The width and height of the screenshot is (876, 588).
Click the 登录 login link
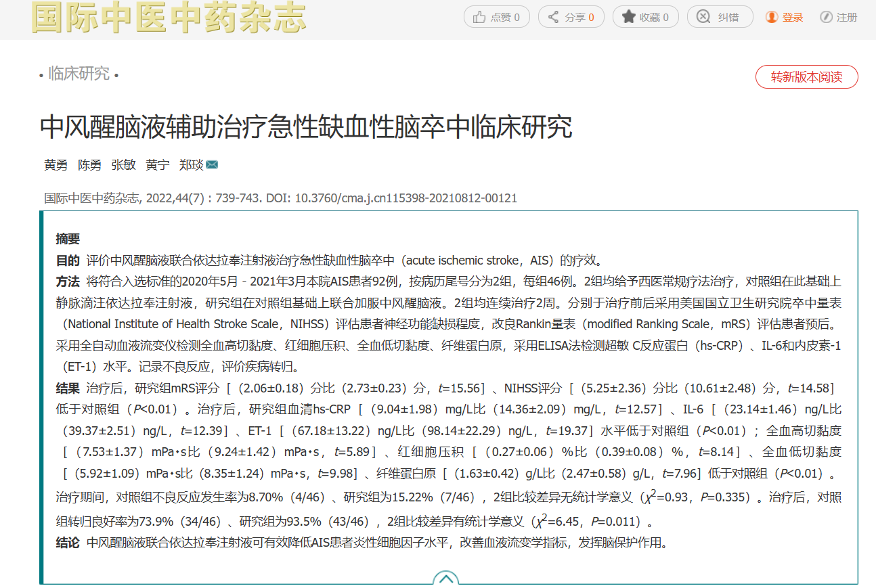(785, 17)
